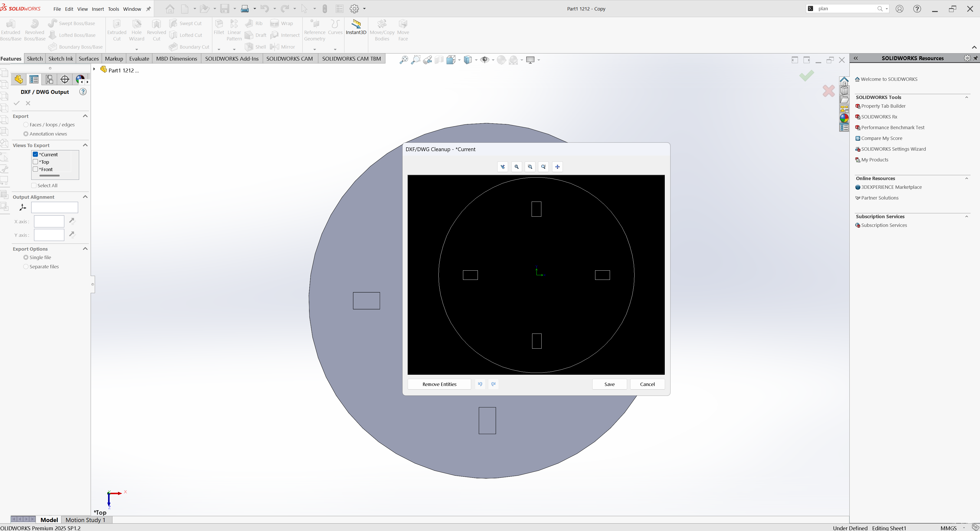Click the Pan icon in Cleanup dialog

pyautogui.click(x=557, y=167)
